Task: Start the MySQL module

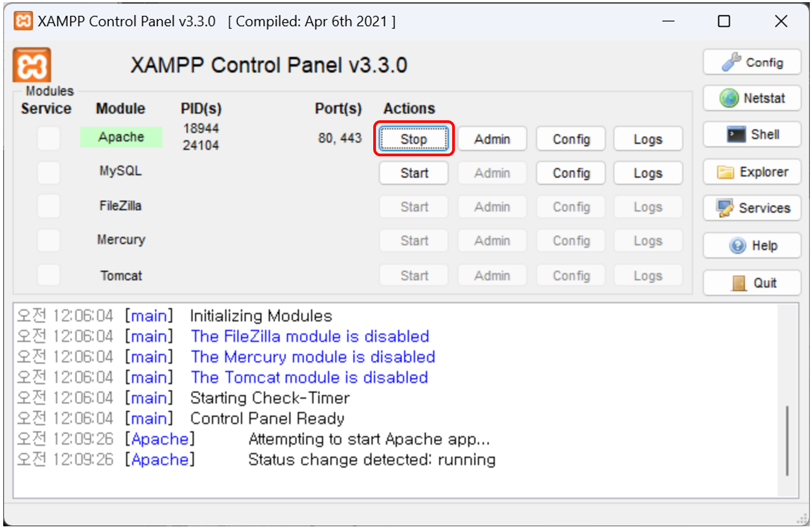Action: click(x=414, y=173)
